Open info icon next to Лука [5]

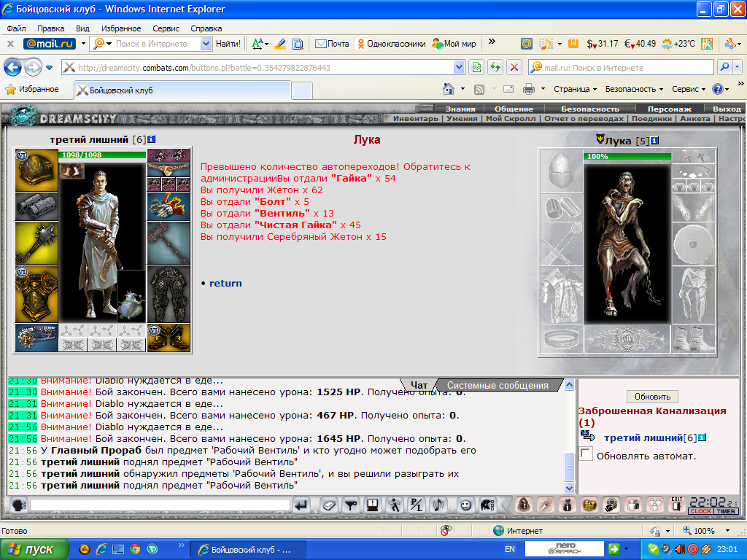point(654,141)
